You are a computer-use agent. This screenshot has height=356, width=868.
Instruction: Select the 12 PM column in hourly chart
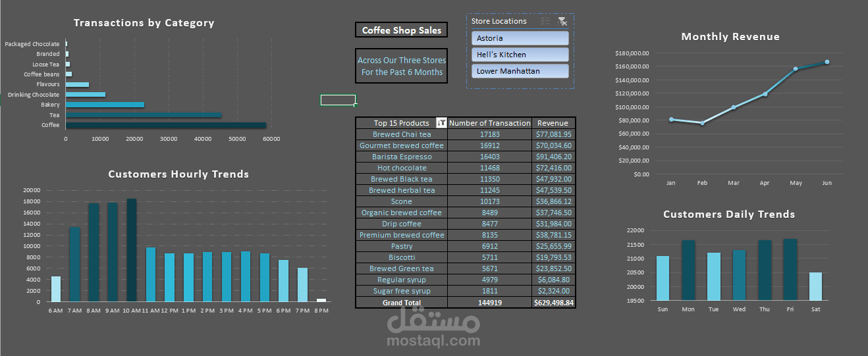click(x=170, y=278)
